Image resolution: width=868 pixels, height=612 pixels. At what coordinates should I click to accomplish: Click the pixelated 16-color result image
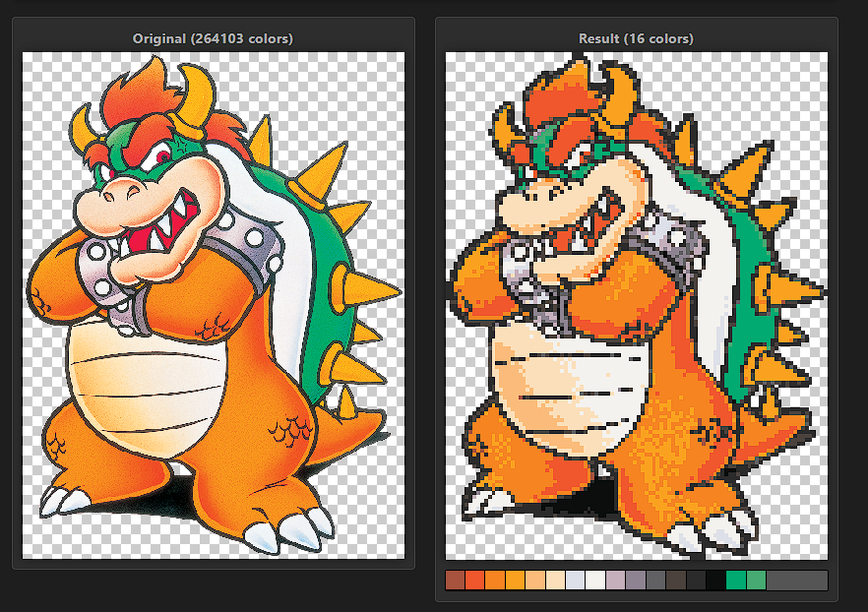(x=636, y=305)
